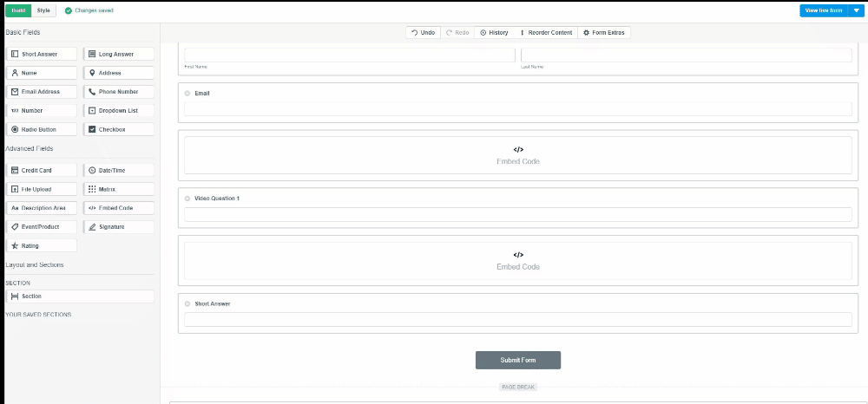
Task: Select the Short Answer field circle marker
Action: [x=187, y=304]
